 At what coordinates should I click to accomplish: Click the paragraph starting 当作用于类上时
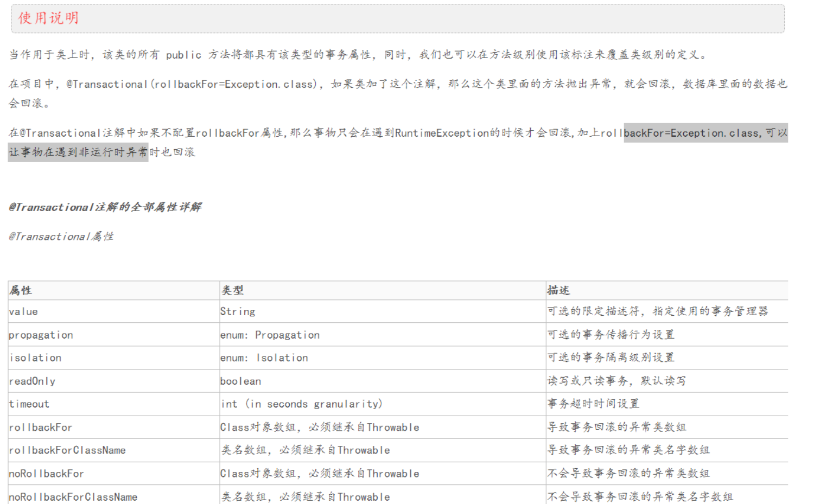click(x=359, y=55)
